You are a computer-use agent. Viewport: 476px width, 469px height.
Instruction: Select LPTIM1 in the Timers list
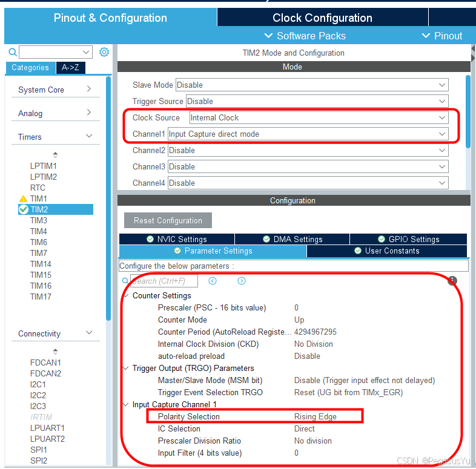(44, 166)
